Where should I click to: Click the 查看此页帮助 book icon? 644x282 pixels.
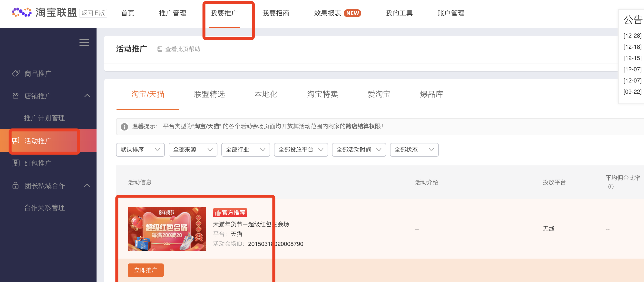[x=160, y=49]
